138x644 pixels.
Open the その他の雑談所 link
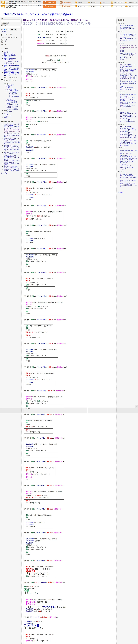click(x=13, y=92)
